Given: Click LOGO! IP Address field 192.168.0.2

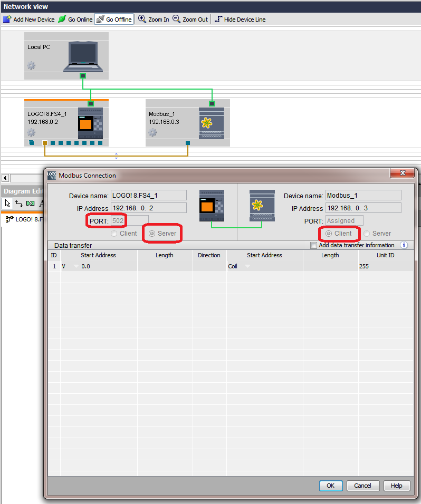Looking at the screenshot, I should click(149, 208).
